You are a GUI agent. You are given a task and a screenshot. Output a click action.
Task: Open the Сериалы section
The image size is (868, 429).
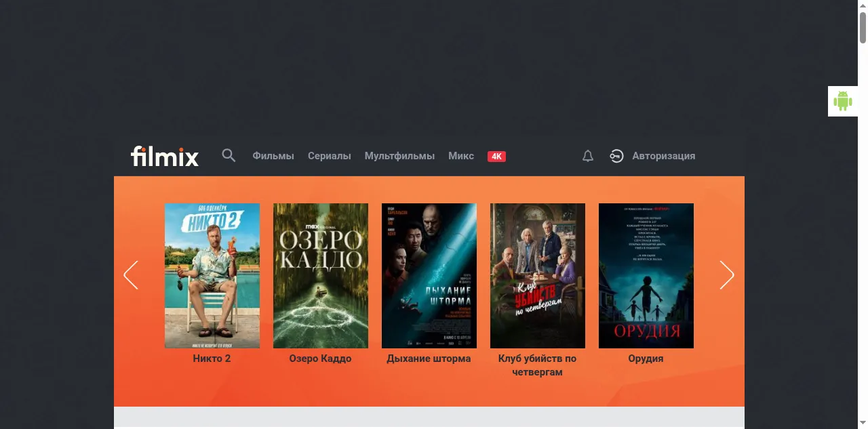(330, 156)
